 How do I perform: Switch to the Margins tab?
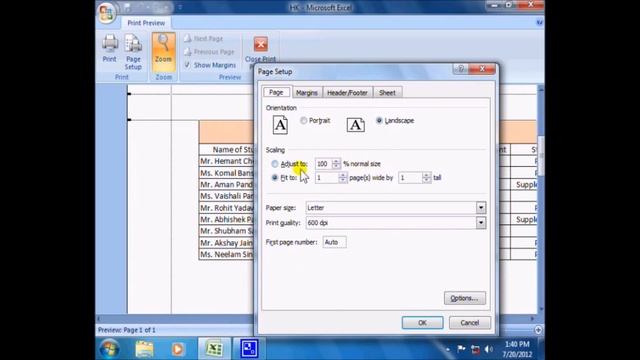click(307, 93)
